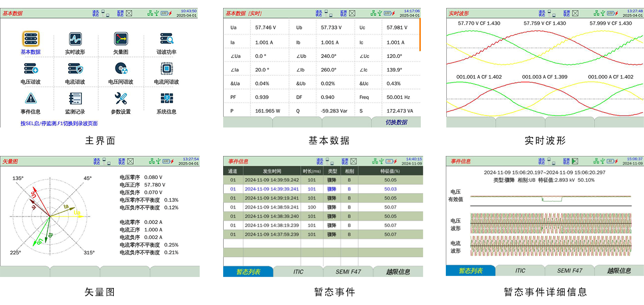Open 越限信息 tab on the event list screen
This screenshot has height=305, width=644.
click(x=398, y=271)
